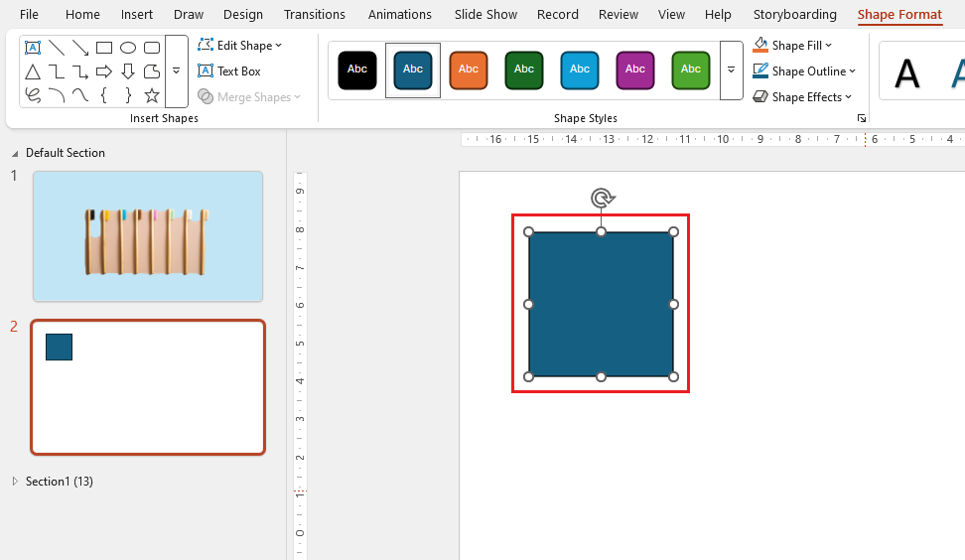
Task: Apply the purple Abc shape style
Action: pyautogui.click(x=635, y=70)
